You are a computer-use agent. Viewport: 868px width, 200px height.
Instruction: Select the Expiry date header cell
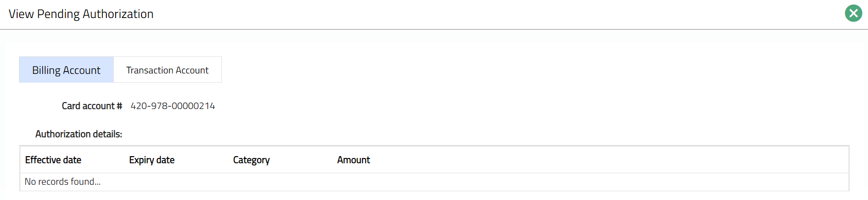(x=152, y=160)
